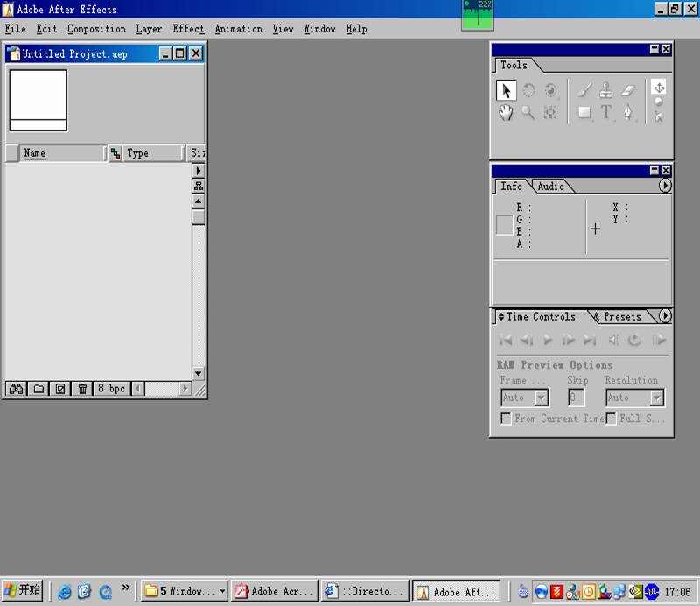Viewport: 700px width, 606px height.
Task: Select the Rotation tool in Tools
Action: (x=528, y=90)
